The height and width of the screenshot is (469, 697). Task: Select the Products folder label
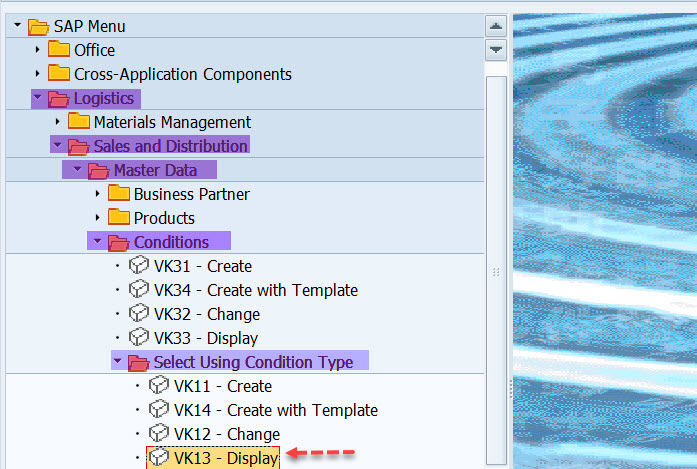point(164,218)
